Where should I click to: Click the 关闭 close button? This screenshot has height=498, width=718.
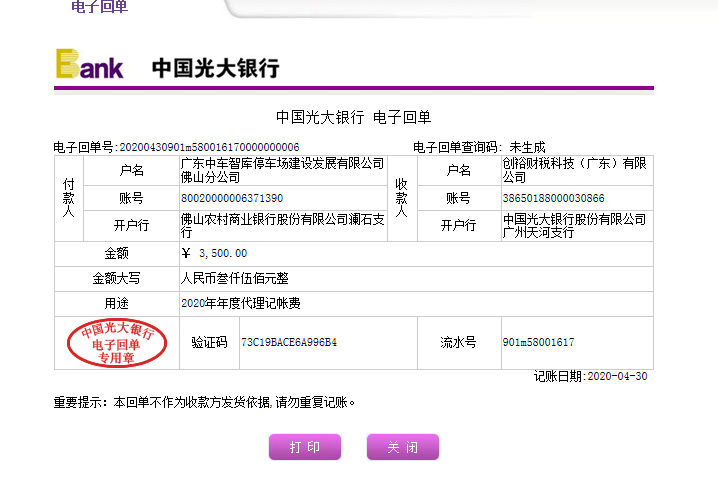click(x=403, y=447)
